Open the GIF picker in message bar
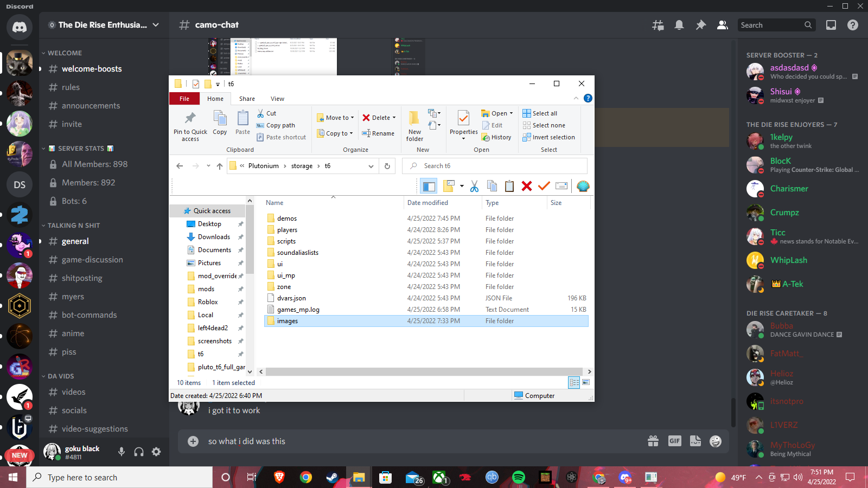Image resolution: width=868 pixels, height=488 pixels. [x=674, y=441]
